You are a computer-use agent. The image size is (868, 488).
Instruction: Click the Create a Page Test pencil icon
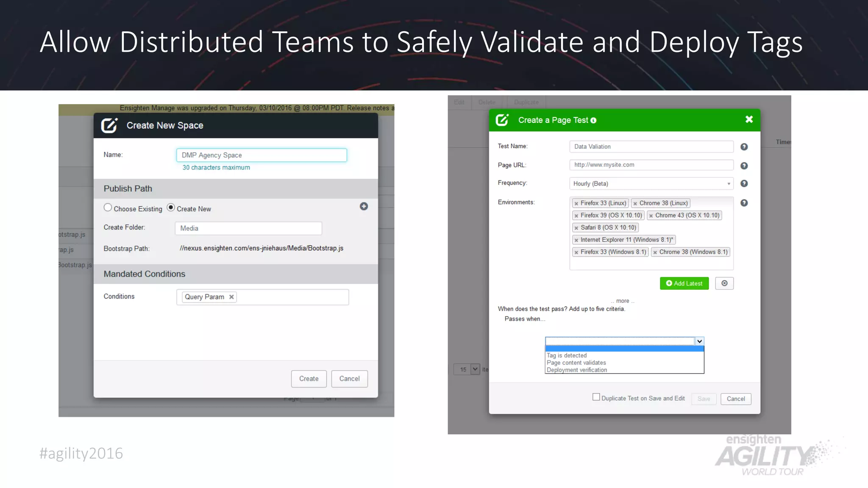tap(502, 120)
